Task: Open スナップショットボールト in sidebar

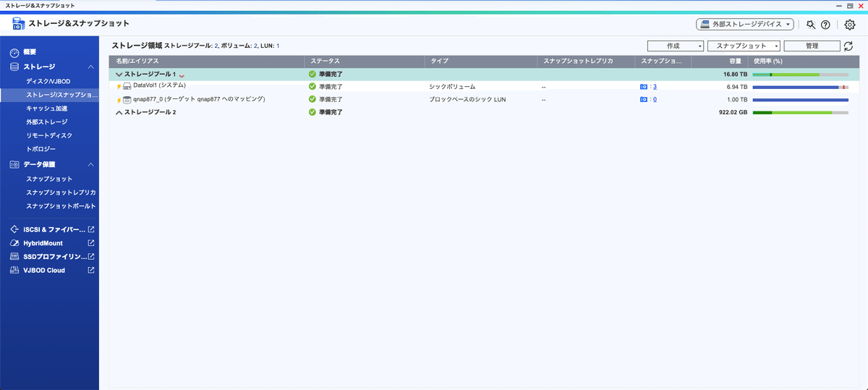Action: click(61, 206)
